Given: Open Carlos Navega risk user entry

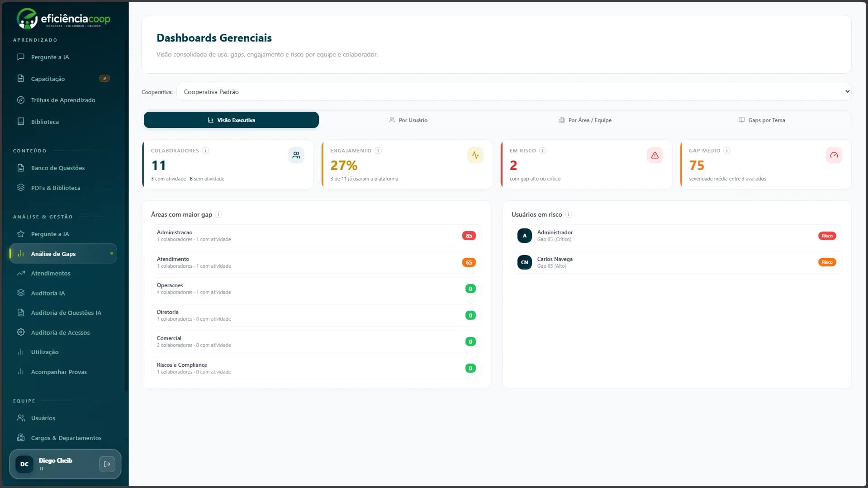Looking at the screenshot, I should (x=677, y=262).
